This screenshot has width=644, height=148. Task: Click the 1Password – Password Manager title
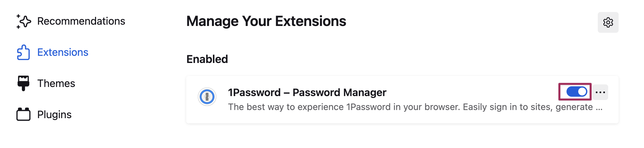coord(307,93)
